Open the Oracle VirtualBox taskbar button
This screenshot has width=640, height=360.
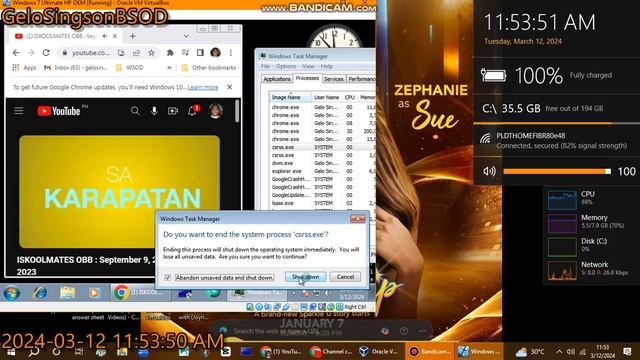click(379, 351)
